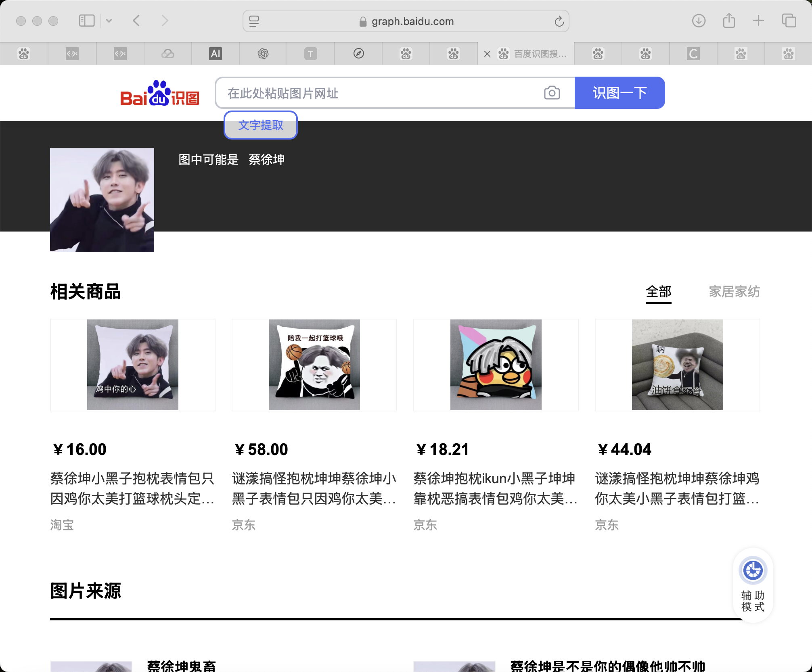Open the 蔡徐坤鬼畜 source link

pyautogui.click(x=181, y=666)
